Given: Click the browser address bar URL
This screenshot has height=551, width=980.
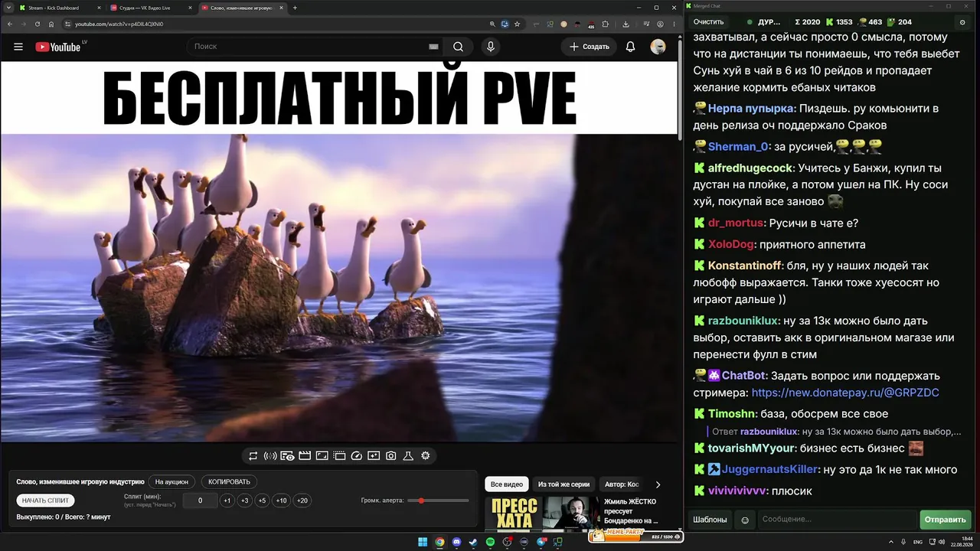Looking at the screenshot, I should pyautogui.click(x=119, y=24).
